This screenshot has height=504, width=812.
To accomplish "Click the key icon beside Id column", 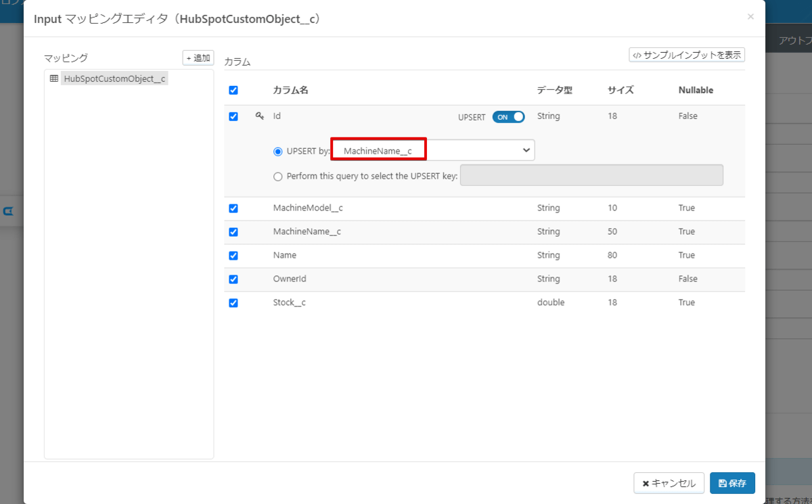I will 259,116.
